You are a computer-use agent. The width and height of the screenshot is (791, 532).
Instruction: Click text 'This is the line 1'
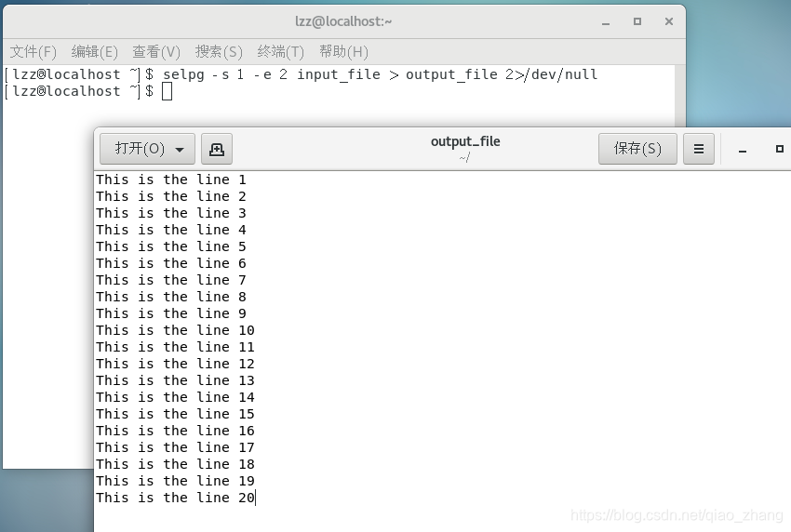[171, 180]
